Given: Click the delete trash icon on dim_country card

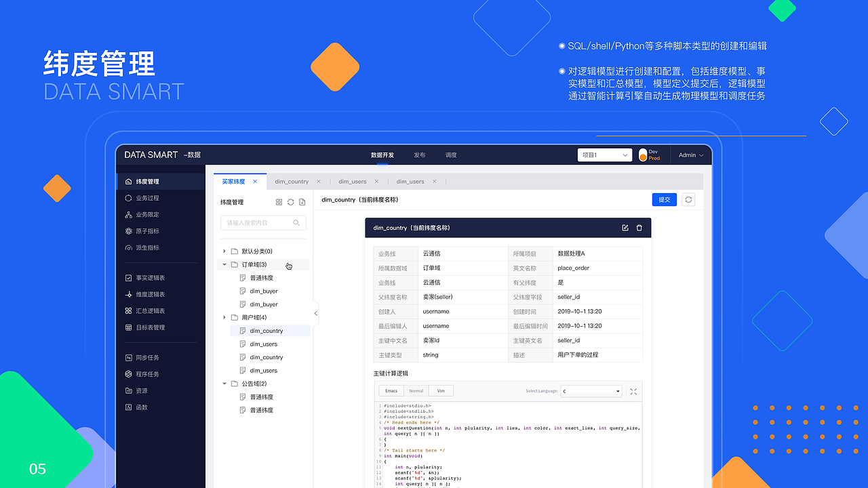Looking at the screenshot, I should [x=639, y=228].
